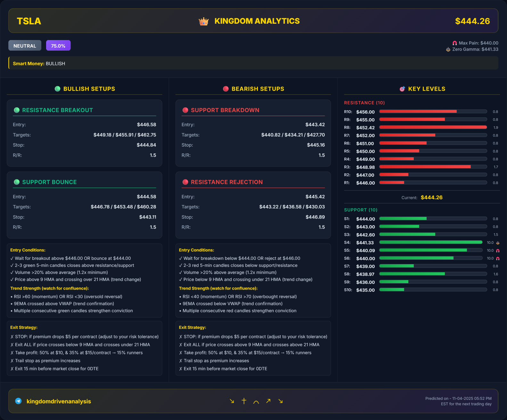Click the Current: $444.26 value in Key Levels
Screen dimensions: 507x420
click(431, 197)
